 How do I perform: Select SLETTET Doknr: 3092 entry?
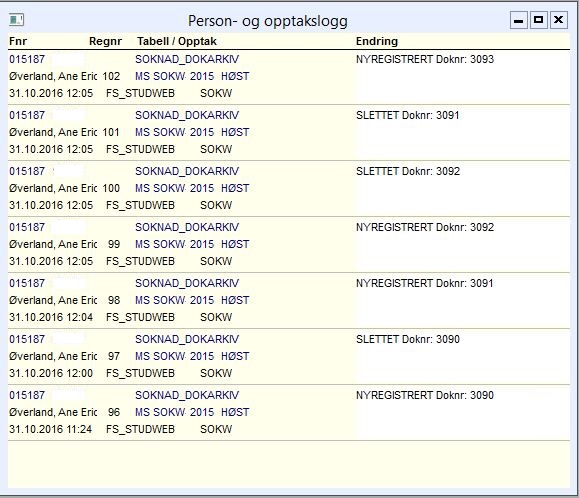[x=408, y=171]
